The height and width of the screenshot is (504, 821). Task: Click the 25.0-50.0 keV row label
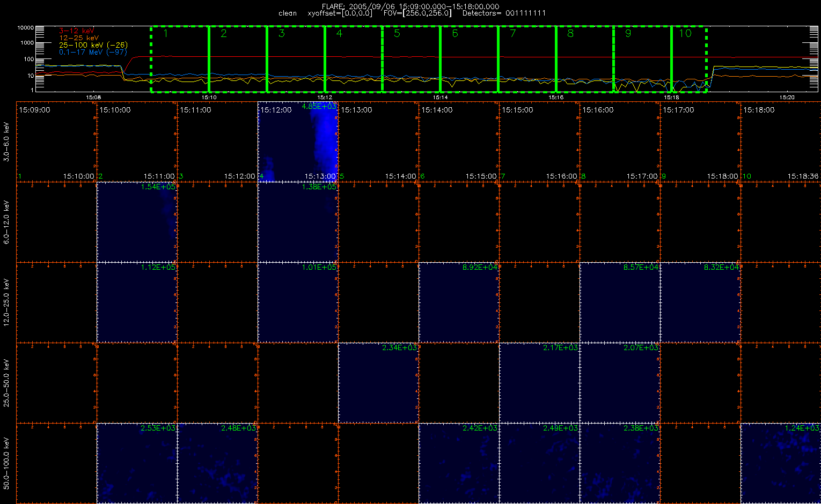point(6,383)
